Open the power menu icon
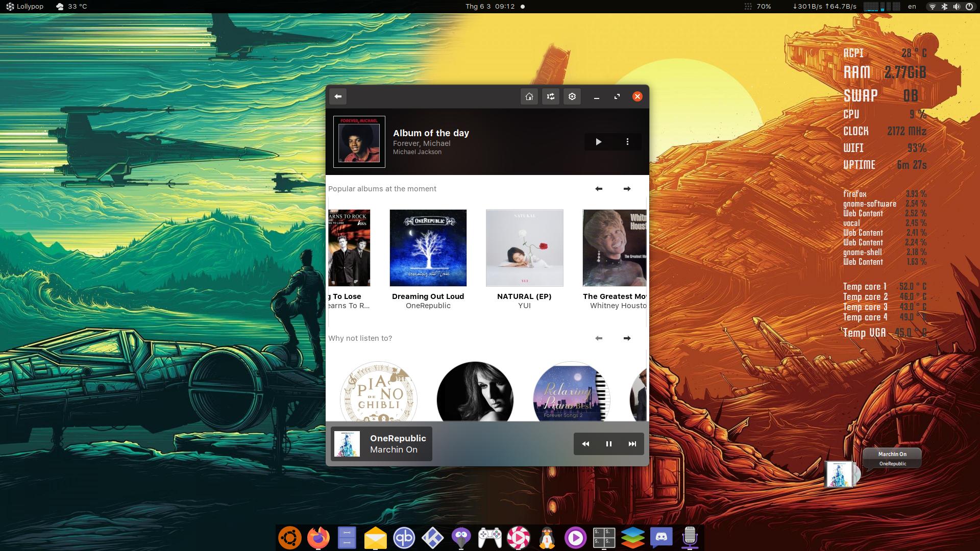Viewport: 980px width, 551px height. click(969, 7)
